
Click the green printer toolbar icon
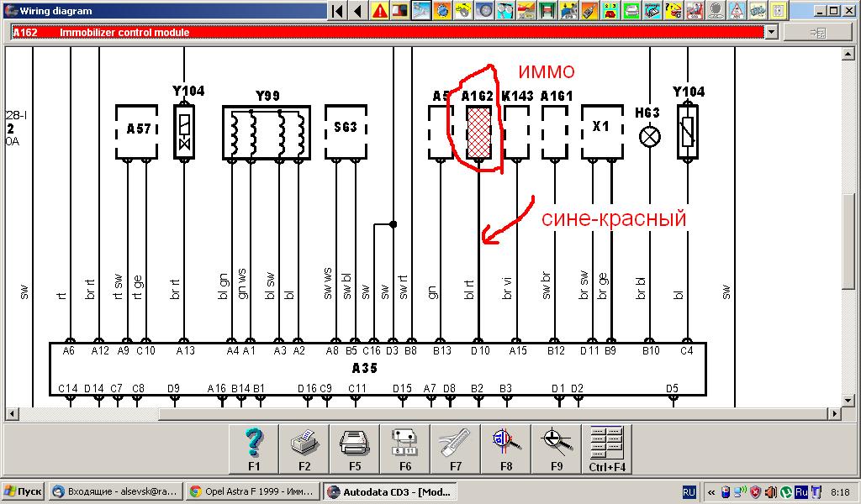coord(631,10)
